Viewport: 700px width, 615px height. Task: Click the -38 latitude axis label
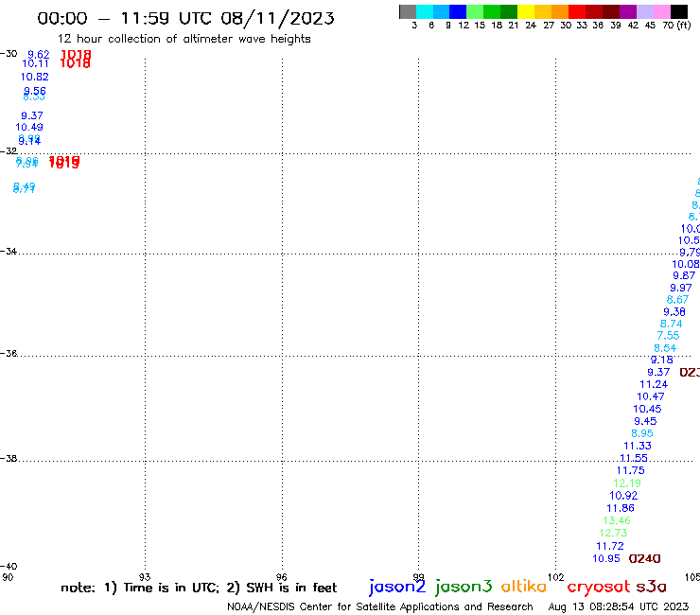click(x=9, y=459)
